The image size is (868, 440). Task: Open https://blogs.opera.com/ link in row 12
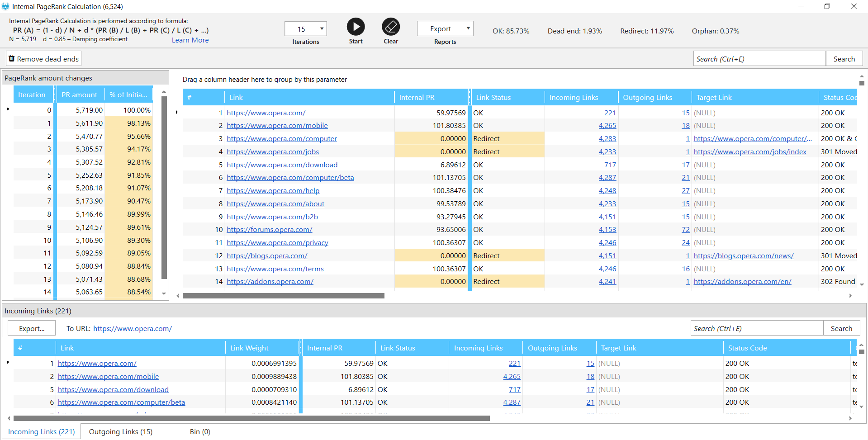coord(267,256)
